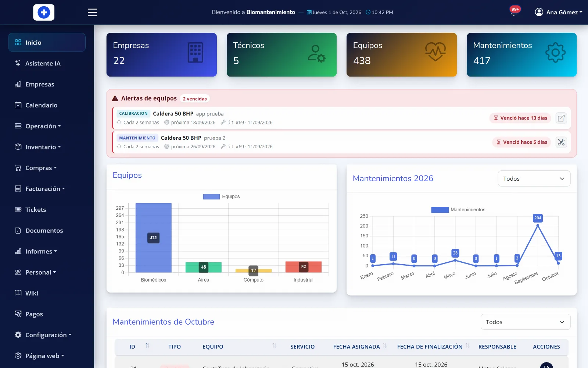Go to Inicio in sidebar

[47, 42]
